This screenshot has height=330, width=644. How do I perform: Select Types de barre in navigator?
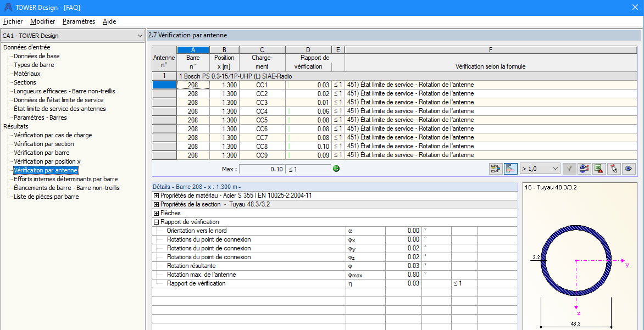coord(34,65)
